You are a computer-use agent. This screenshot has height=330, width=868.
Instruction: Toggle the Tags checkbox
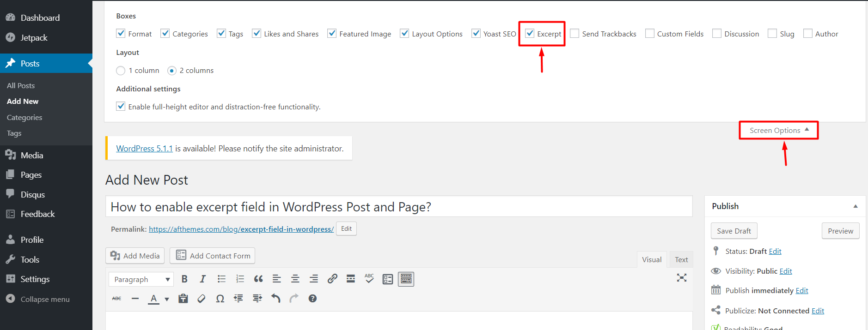coord(221,33)
